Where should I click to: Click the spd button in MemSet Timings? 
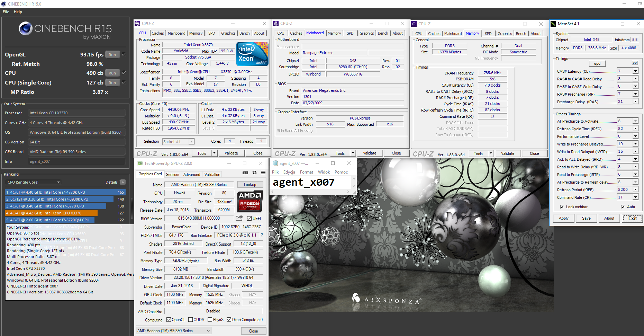pos(597,63)
